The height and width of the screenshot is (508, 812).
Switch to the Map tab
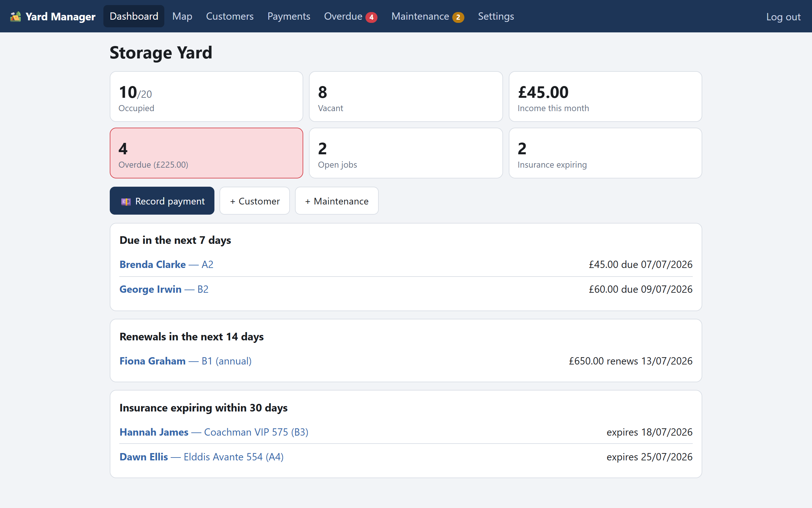182,16
